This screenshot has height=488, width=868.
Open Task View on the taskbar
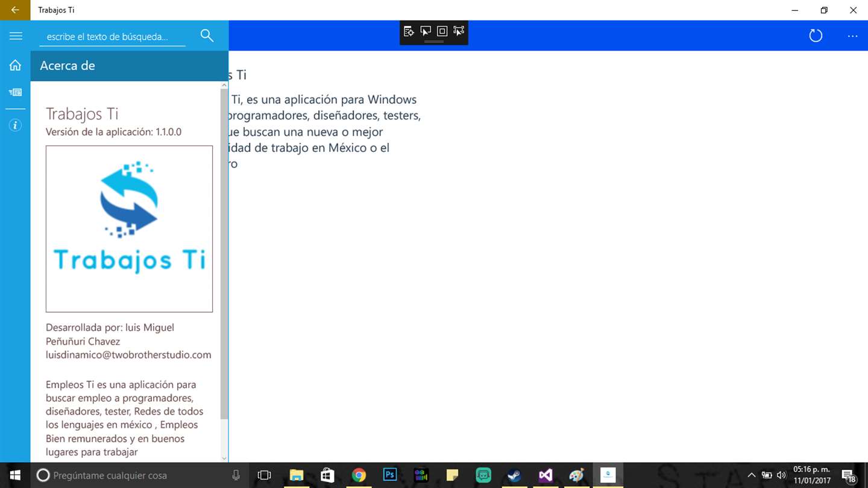click(264, 475)
